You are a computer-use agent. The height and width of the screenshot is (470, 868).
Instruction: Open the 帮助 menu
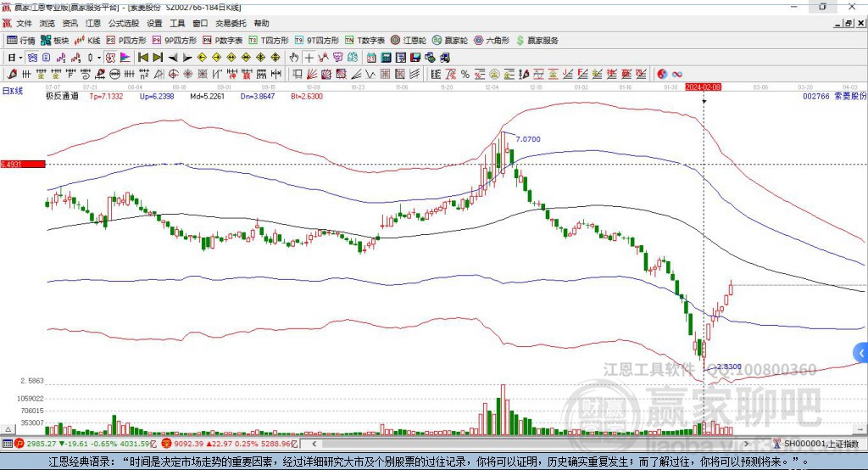[261, 23]
